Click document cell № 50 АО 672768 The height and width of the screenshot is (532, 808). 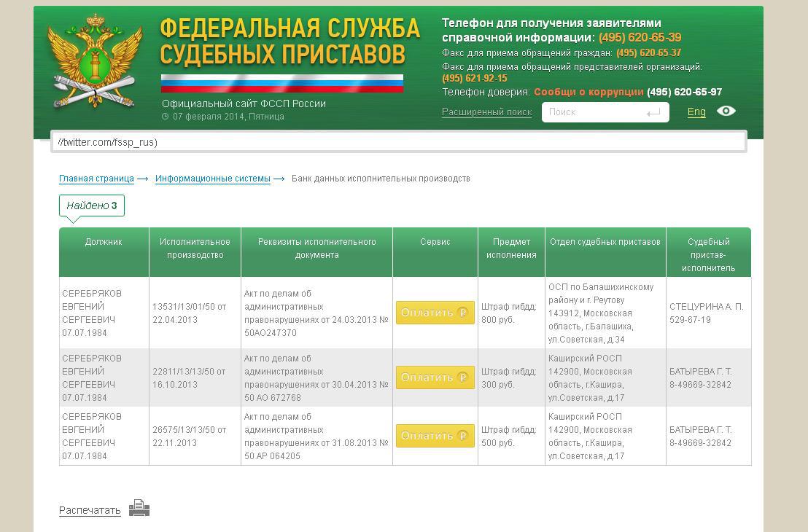click(x=316, y=378)
